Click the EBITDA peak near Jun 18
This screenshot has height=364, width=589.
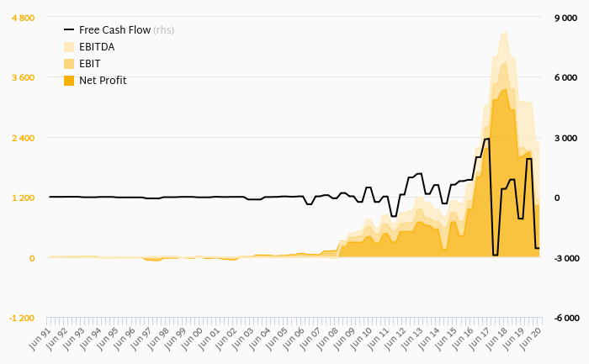506,32
